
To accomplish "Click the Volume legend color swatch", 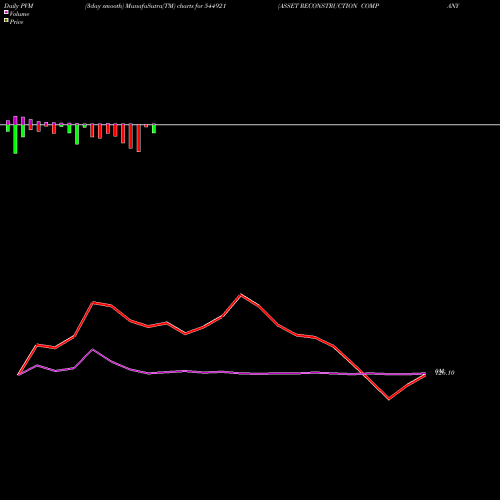I will [6, 12].
